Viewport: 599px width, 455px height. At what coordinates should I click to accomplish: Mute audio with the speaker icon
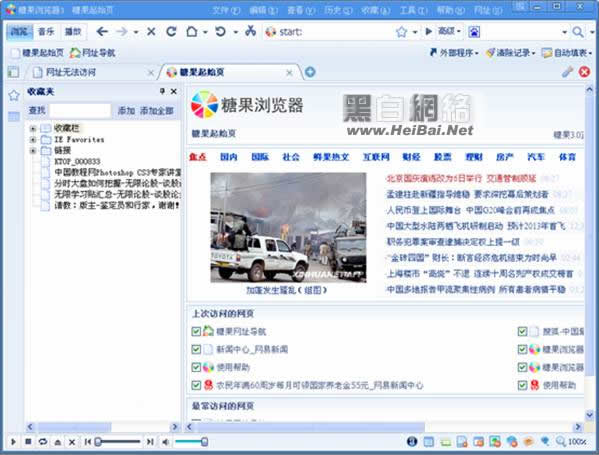[165, 442]
